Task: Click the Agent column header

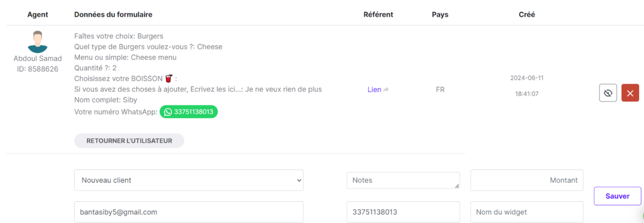Action: tap(38, 15)
